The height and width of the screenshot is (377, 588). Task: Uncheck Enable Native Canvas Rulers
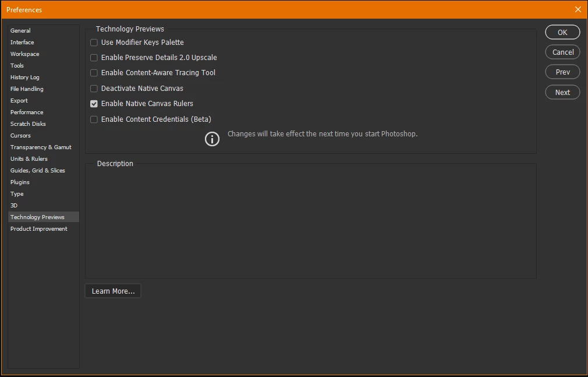(x=94, y=104)
